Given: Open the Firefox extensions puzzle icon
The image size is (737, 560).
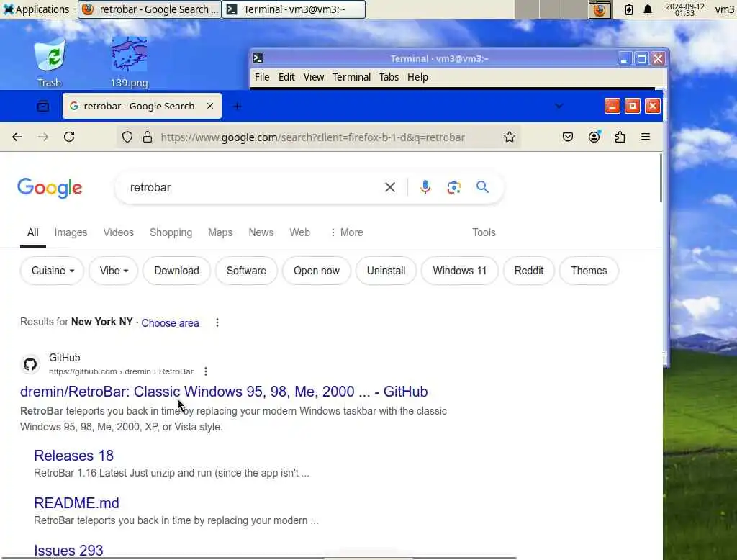Looking at the screenshot, I should (620, 137).
